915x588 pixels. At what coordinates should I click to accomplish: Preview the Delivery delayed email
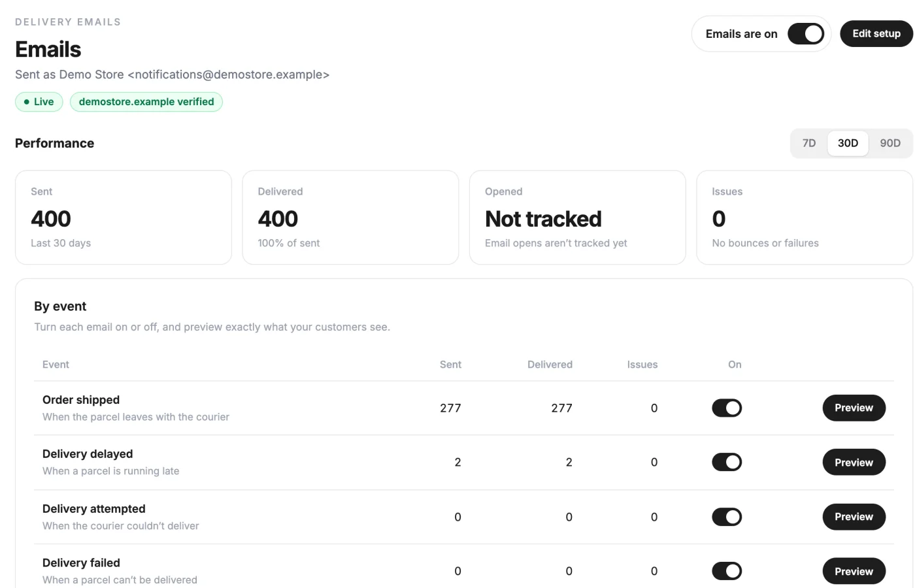click(854, 463)
